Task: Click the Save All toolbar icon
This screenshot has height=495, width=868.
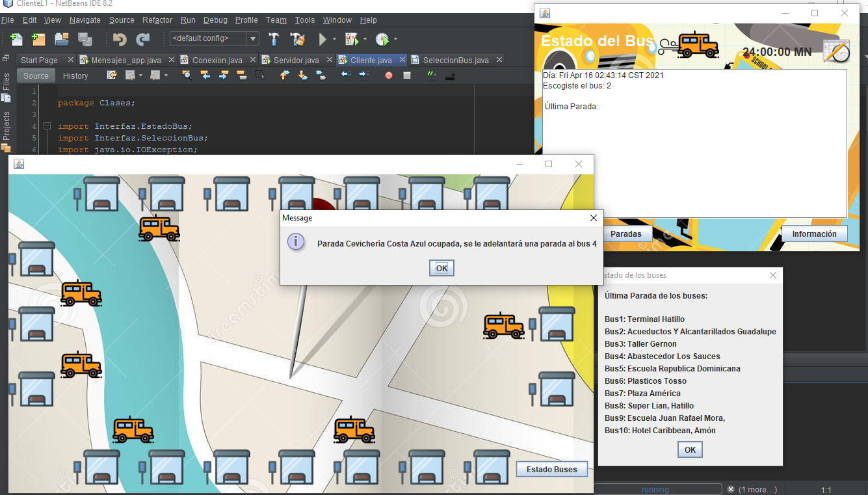Action: tap(85, 39)
